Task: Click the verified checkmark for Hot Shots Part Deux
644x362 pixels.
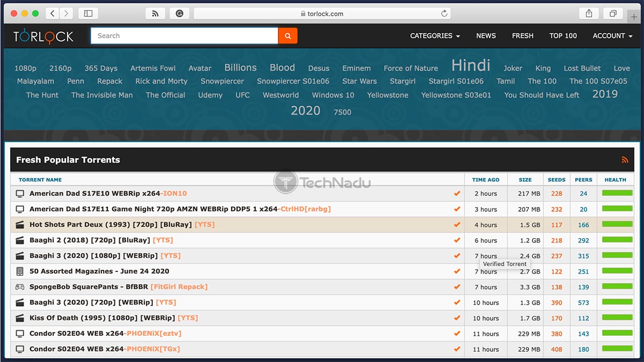Action: coord(457,225)
